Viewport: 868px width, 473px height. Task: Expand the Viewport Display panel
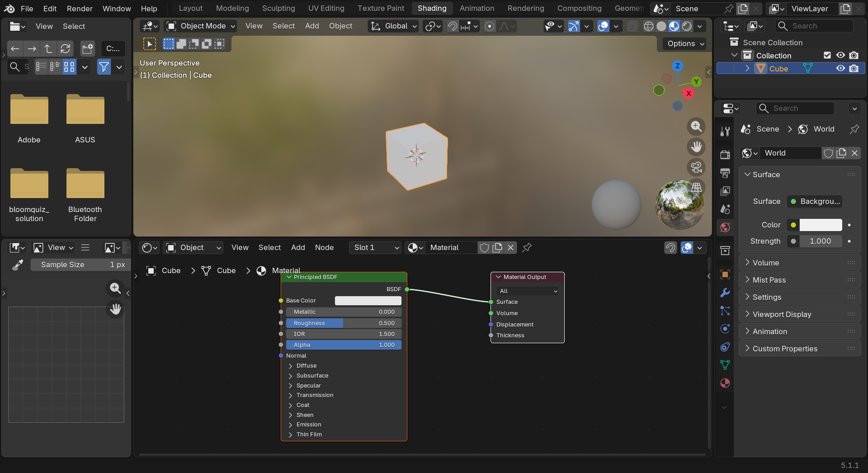pyautogui.click(x=800, y=314)
